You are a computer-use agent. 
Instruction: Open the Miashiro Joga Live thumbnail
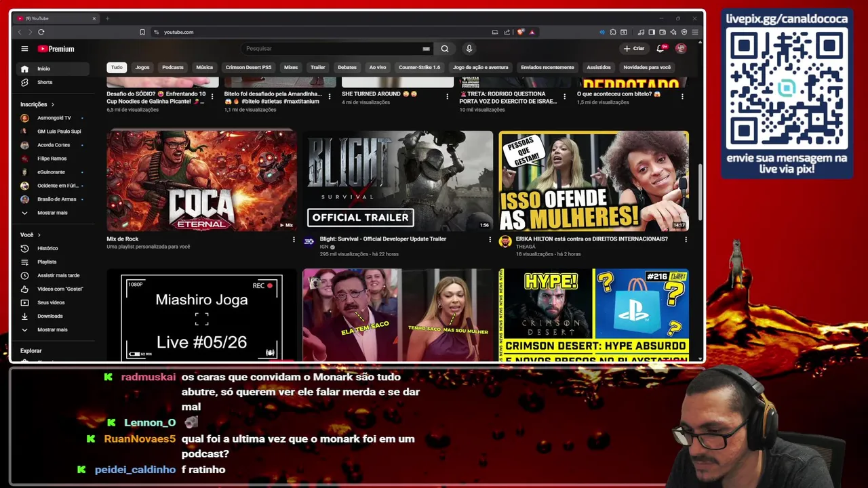[x=201, y=315]
